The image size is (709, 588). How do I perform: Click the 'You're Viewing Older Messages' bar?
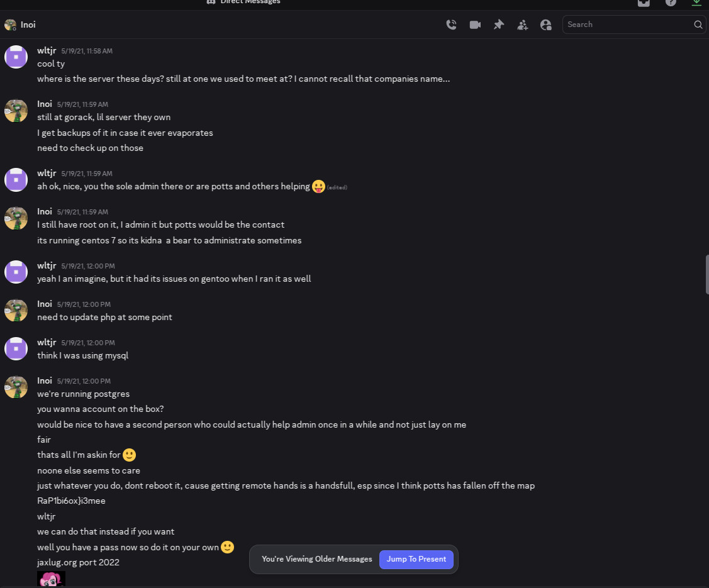coord(316,559)
